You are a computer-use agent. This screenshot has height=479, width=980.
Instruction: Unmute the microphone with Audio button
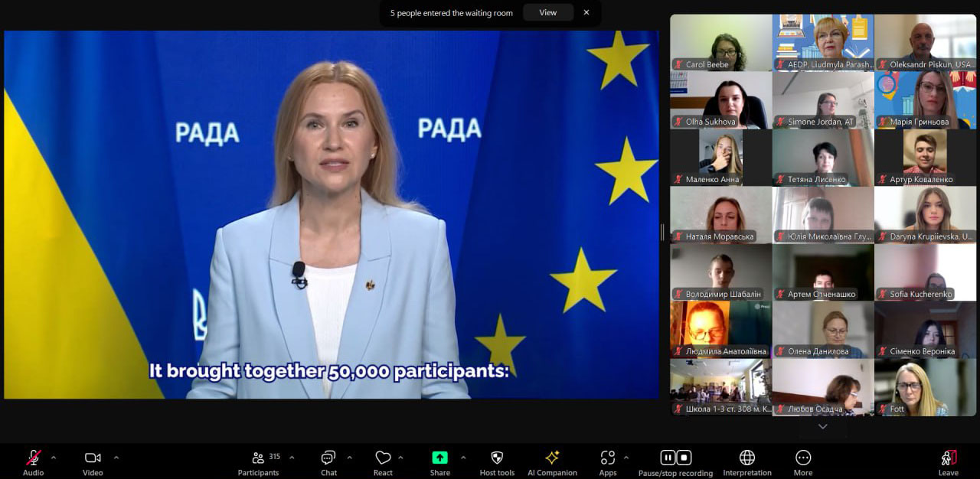[34, 462]
